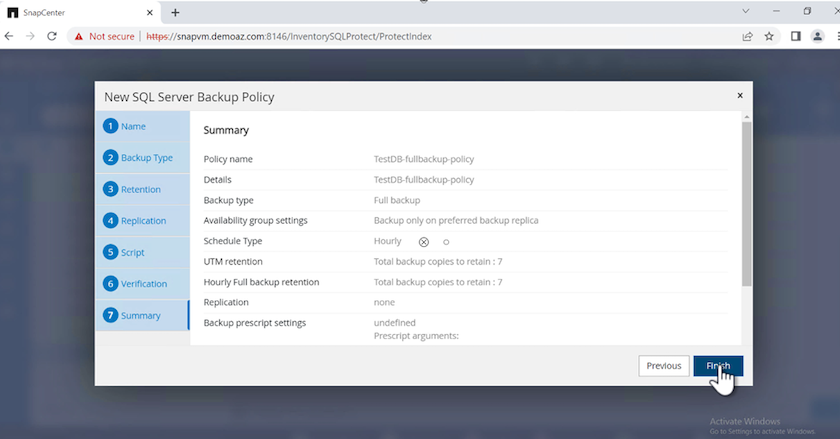Click the Policy name label
This screenshot has width=840, height=439.
coord(228,159)
